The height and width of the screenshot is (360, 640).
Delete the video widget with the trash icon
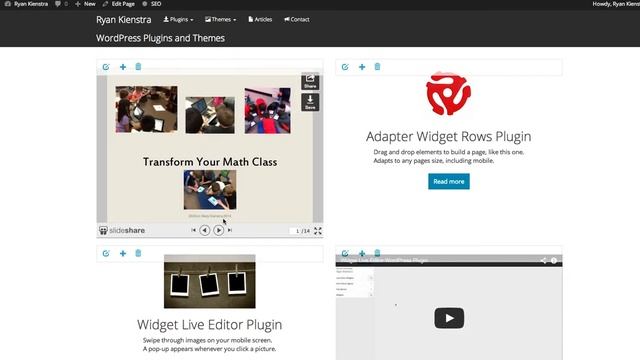(378, 253)
